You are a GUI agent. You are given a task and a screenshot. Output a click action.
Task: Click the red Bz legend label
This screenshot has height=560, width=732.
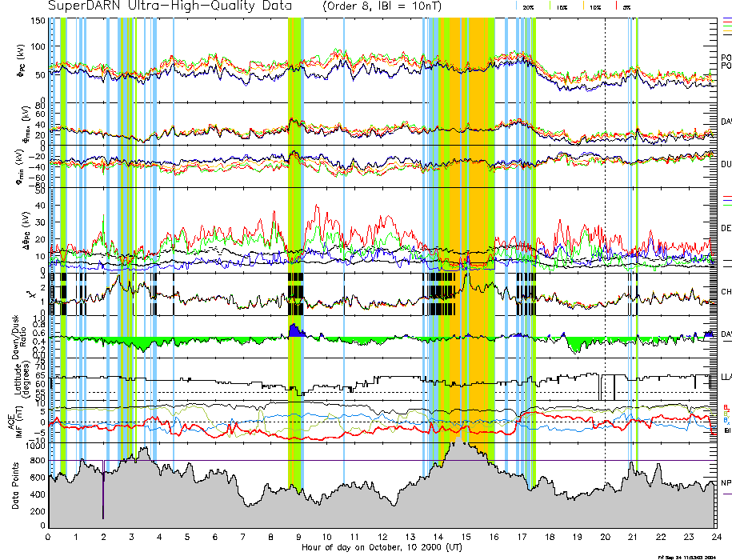pyautogui.click(x=726, y=406)
